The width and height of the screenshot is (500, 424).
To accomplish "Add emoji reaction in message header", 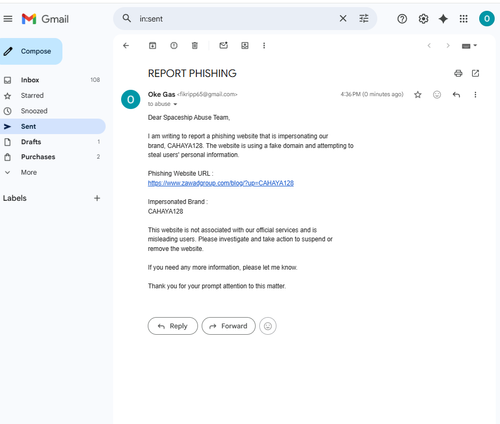I will (437, 95).
